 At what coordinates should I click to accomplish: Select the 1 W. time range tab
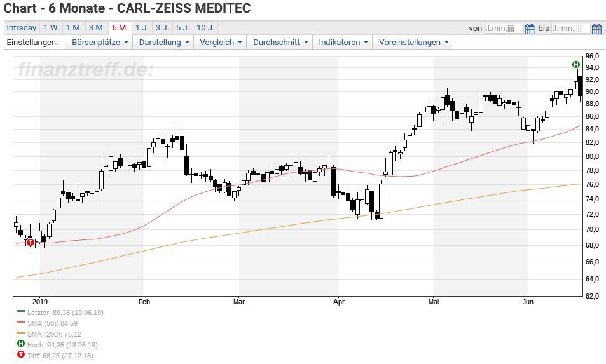[51, 28]
